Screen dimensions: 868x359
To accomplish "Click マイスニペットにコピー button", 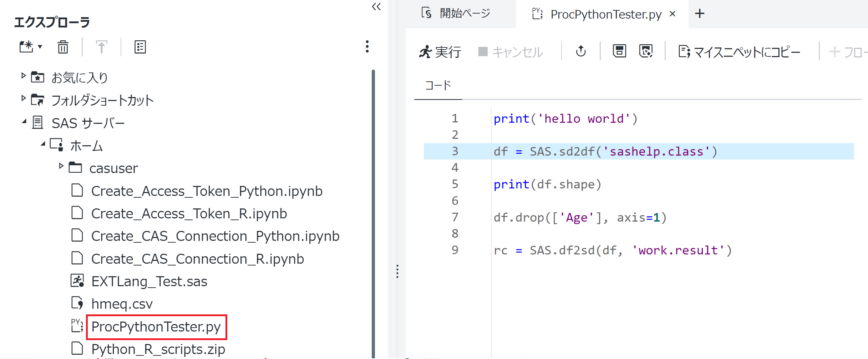I will (739, 52).
